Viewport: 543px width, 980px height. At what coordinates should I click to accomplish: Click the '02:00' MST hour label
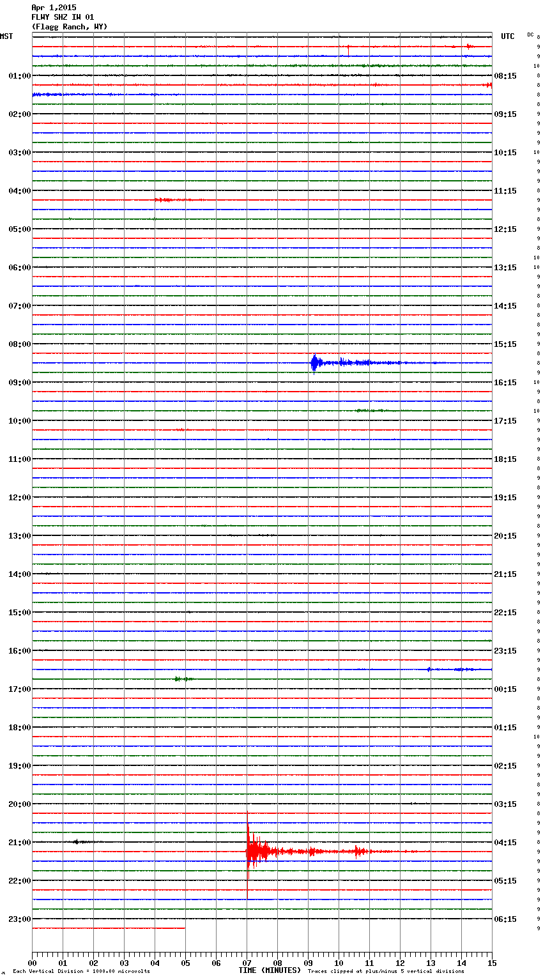pyautogui.click(x=20, y=114)
